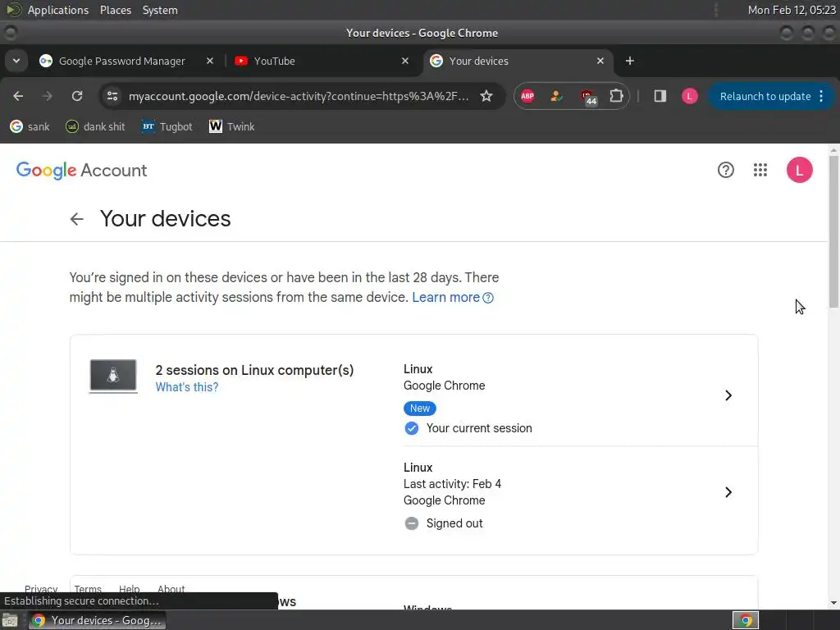Expand the signed out Linux session chevron
This screenshot has width=840, height=630.
click(728, 492)
